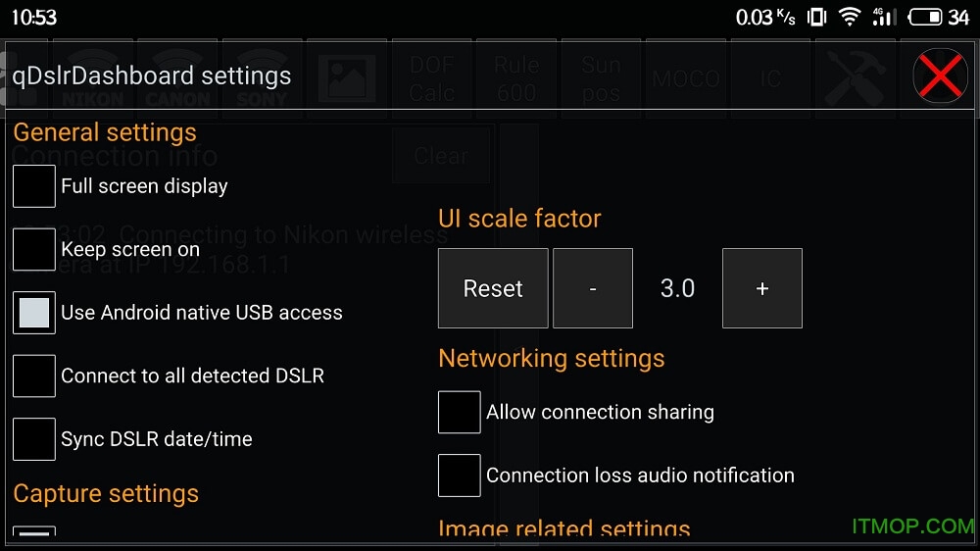Turn on Allow connection sharing
The height and width of the screenshot is (551, 980).
(x=460, y=412)
